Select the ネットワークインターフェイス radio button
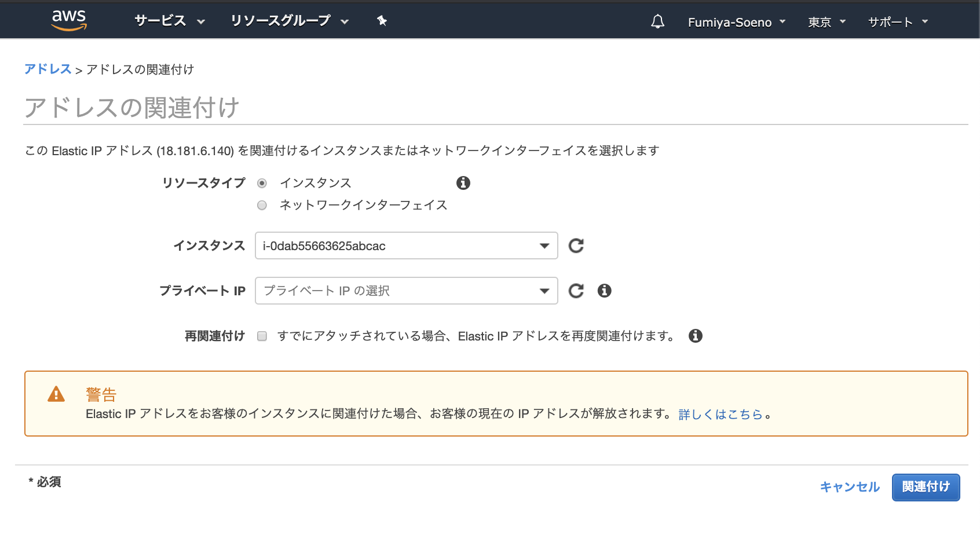The height and width of the screenshot is (535, 980). coord(262,205)
